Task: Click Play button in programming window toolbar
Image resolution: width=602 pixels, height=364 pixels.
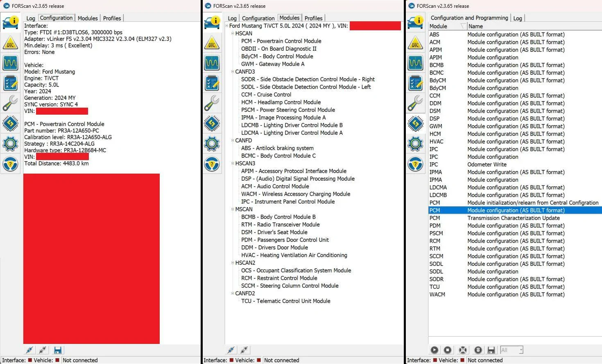Action: click(434, 350)
